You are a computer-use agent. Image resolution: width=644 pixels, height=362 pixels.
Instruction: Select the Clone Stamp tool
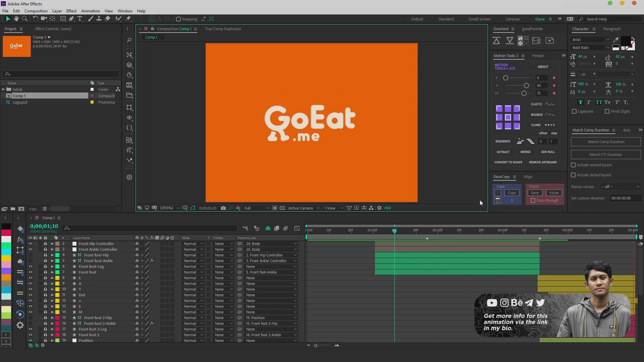tap(99, 19)
